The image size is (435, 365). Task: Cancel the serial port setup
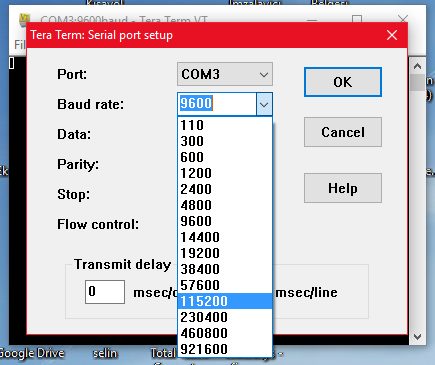[x=343, y=132]
